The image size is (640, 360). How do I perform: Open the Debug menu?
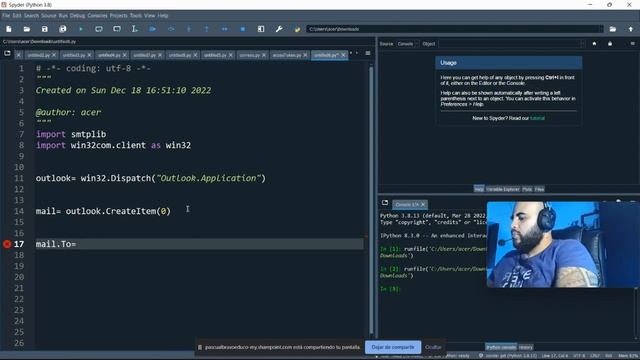pyautogui.click(x=77, y=16)
